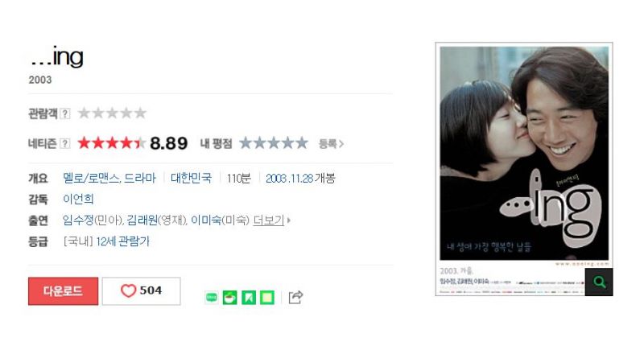Save with the green bookmark icon
Image resolution: width=644 pixels, height=346 pixels.
pyautogui.click(x=249, y=297)
